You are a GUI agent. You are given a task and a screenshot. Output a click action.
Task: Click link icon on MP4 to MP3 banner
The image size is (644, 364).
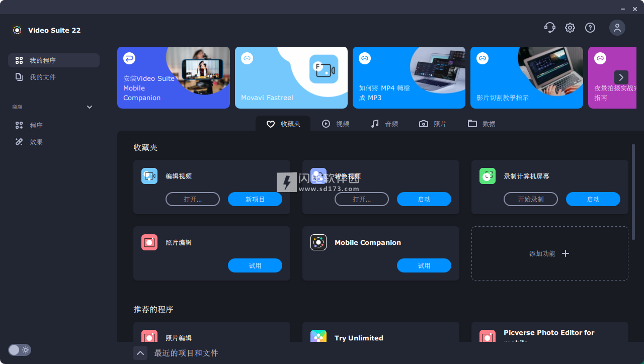(365, 58)
